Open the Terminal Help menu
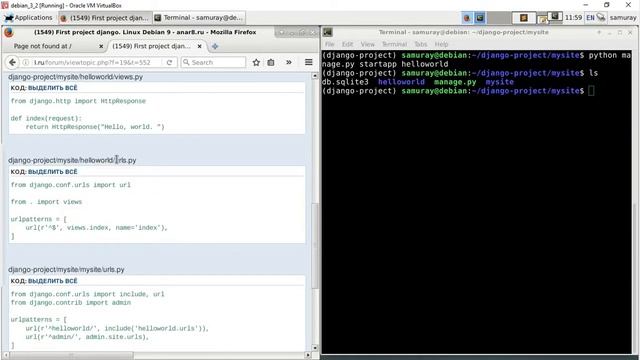 tap(441, 44)
